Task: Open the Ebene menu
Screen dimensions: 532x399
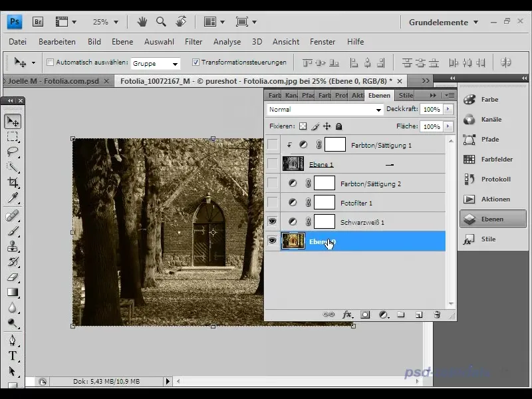Action: (122, 42)
